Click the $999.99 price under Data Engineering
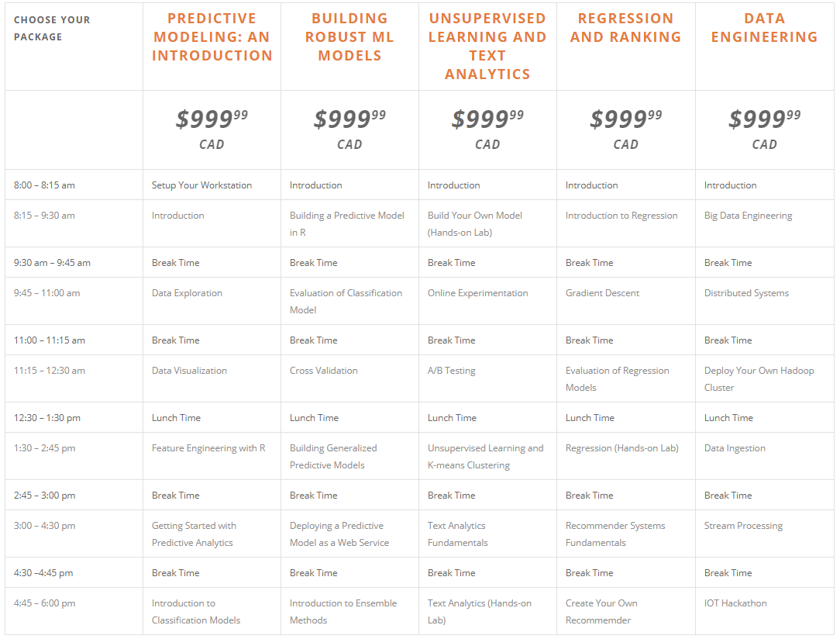 (764, 119)
